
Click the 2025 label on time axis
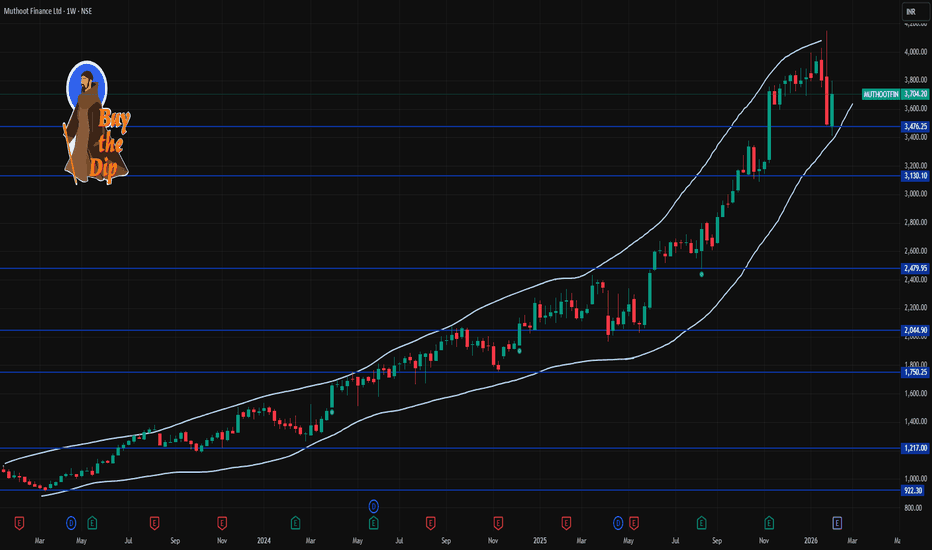click(x=540, y=540)
